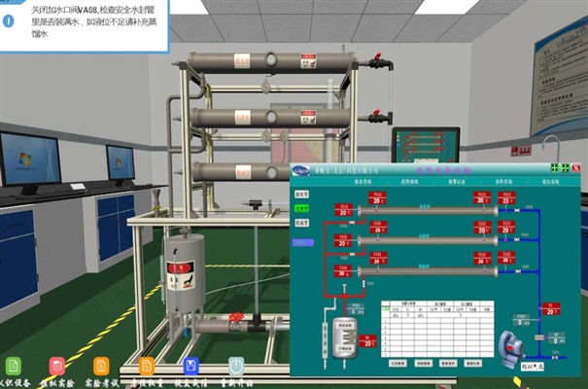Click the blue floppy-disk submit icon
This screenshot has height=389, width=588.
(x=190, y=366)
